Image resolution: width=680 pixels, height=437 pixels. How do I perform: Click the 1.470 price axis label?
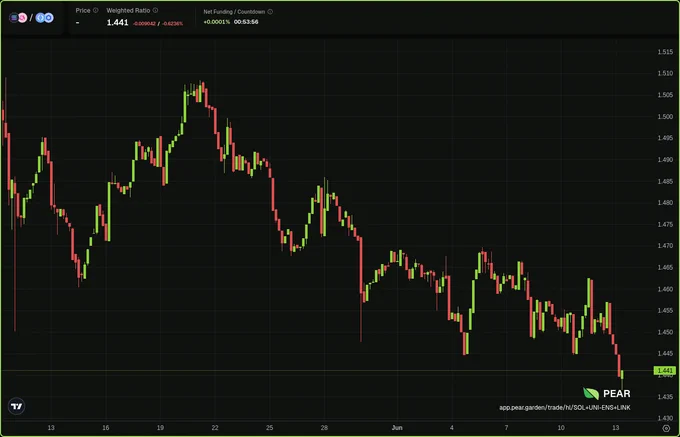click(665, 246)
